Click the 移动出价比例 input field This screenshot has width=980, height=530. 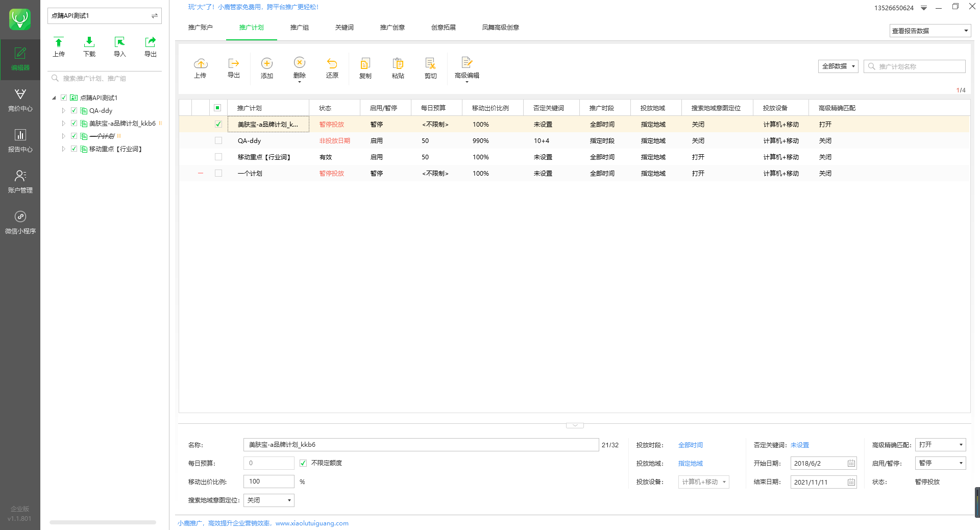(269, 481)
